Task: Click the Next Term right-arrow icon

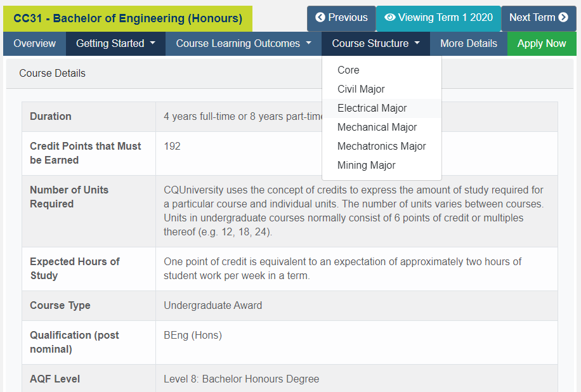Action: pyautogui.click(x=563, y=18)
